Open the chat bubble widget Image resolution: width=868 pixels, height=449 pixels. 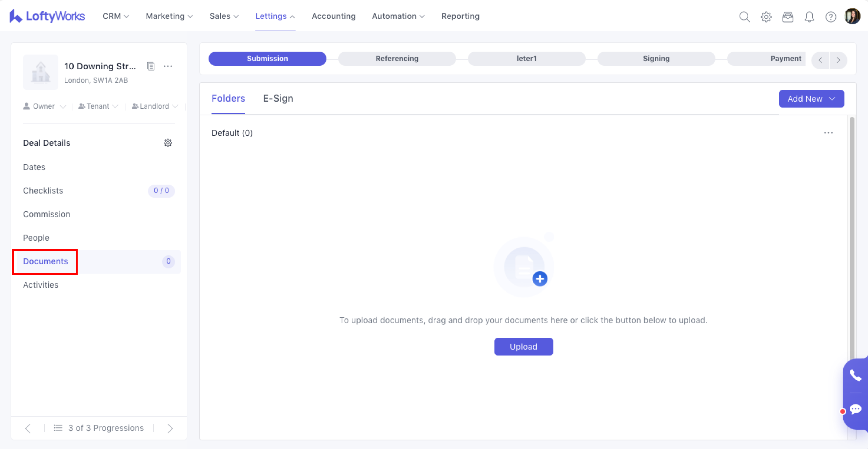point(855,409)
